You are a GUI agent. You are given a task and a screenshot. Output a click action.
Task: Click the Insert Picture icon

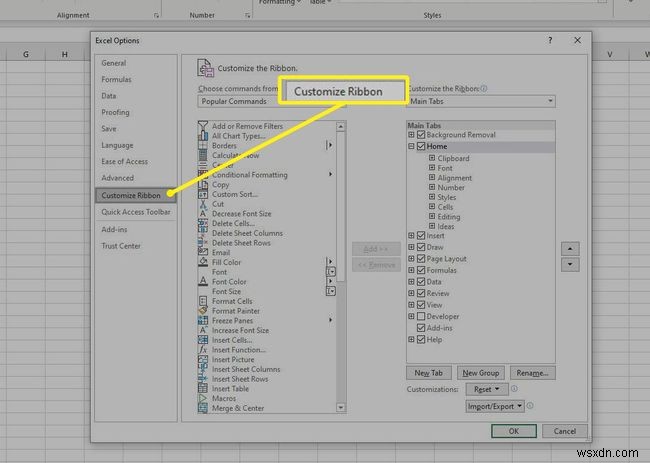tap(203, 359)
